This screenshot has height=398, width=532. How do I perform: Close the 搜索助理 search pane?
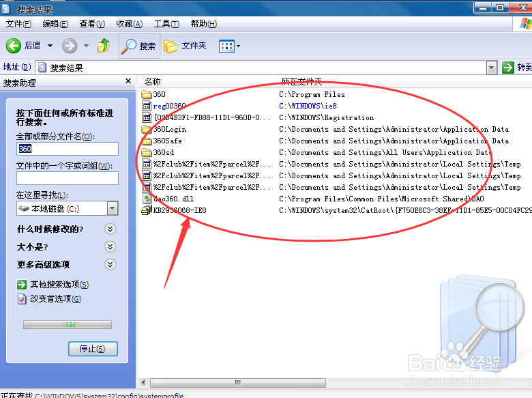(128, 81)
